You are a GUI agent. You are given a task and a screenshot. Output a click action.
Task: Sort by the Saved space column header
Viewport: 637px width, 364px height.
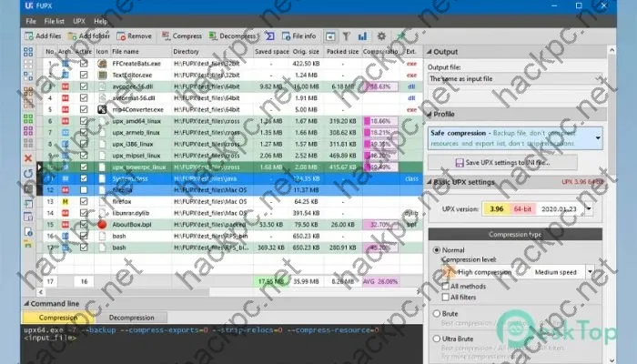click(x=272, y=52)
